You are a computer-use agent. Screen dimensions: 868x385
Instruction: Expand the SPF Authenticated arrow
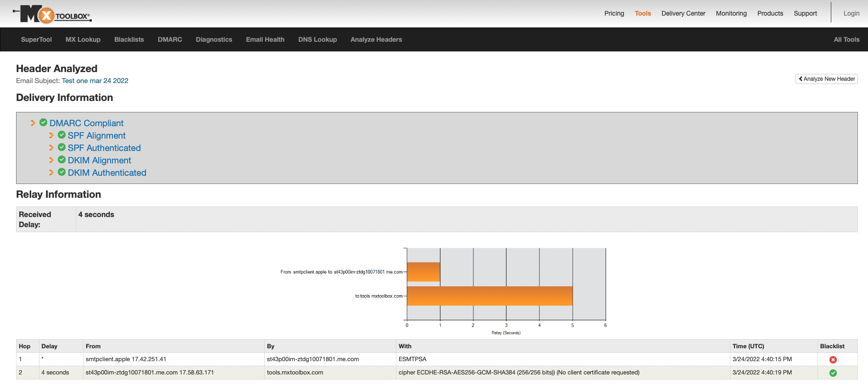pos(51,148)
